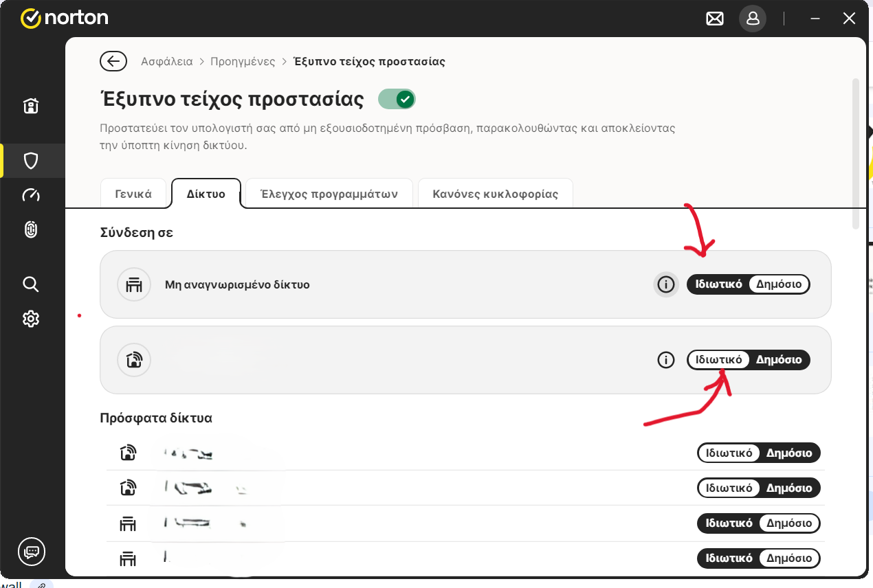Open the chat support icon
The width and height of the screenshot is (873, 588).
click(32, 551)
